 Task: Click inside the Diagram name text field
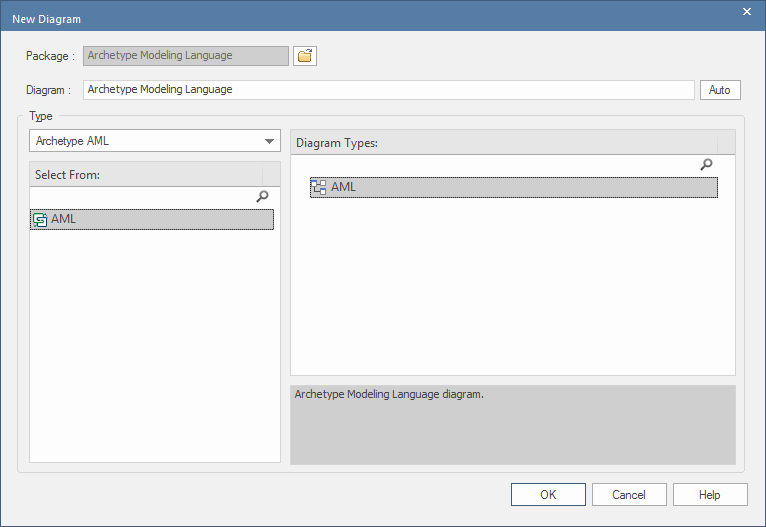point(388,90)
